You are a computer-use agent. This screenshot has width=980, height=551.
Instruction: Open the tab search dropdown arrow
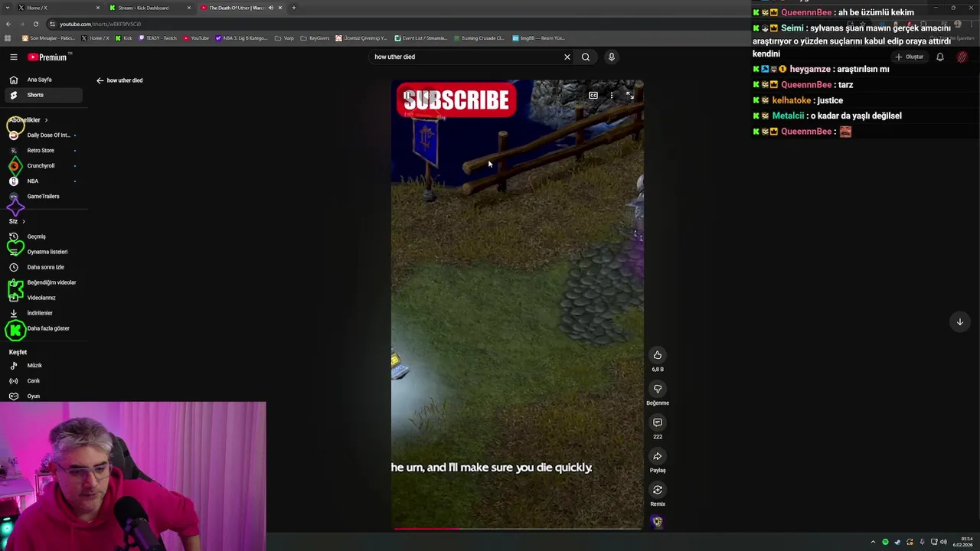point(8,8)
